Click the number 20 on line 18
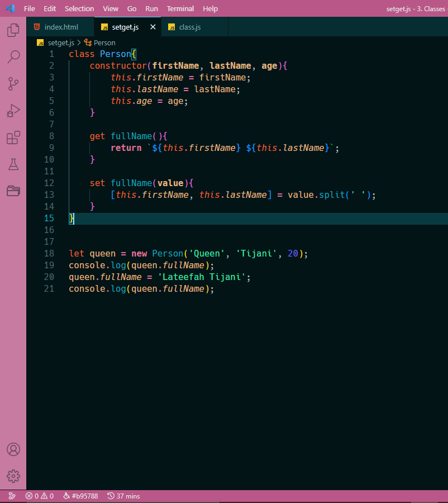Image resolution: width=448 pixels, height=503 pixels. [x=293, y=253]
